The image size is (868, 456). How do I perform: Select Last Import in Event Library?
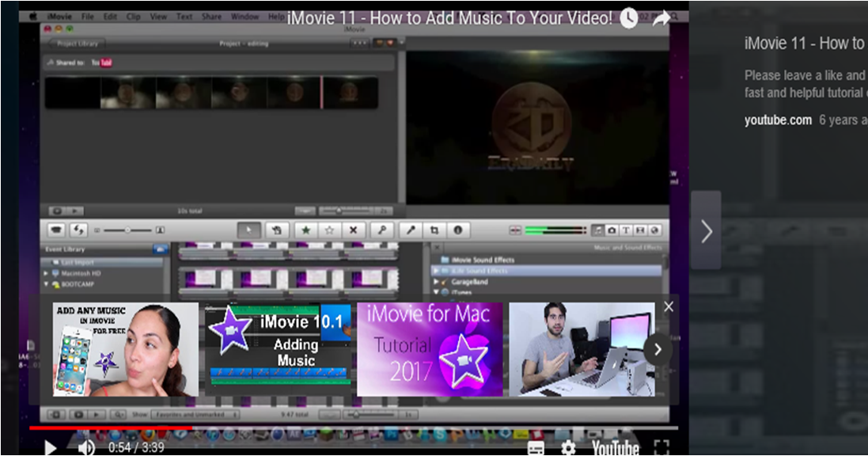(x=103, y=262)
